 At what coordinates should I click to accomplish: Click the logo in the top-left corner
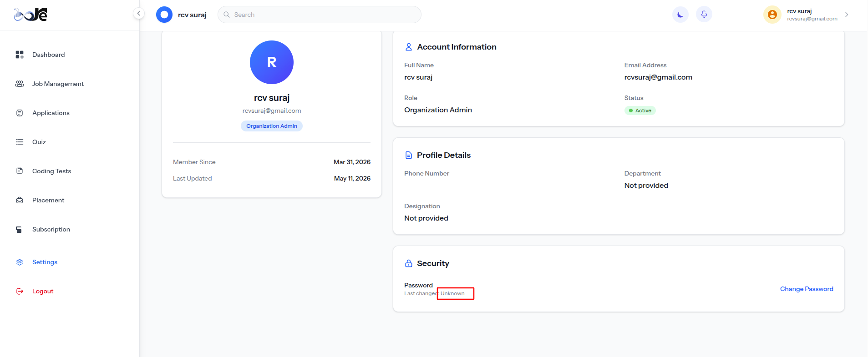point(30,15)
